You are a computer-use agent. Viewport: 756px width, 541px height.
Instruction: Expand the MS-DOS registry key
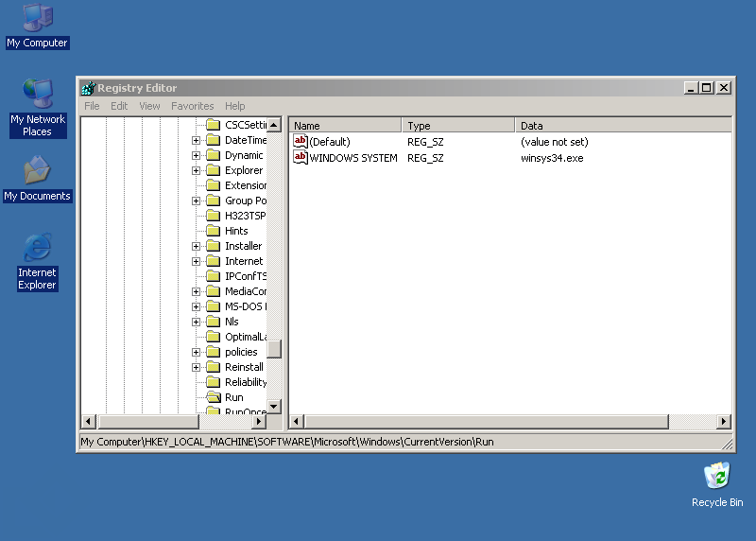tap(196, 306)
